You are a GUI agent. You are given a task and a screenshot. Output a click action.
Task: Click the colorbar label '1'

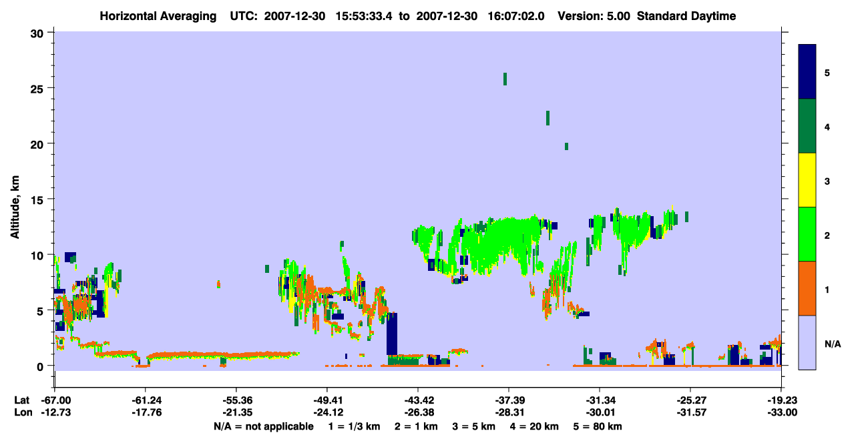tap(827, 290)
